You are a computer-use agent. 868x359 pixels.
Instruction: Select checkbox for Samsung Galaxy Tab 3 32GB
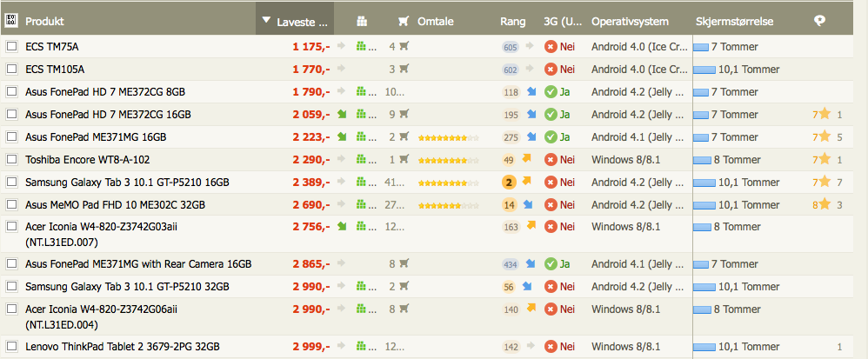[x=11, y=287]
